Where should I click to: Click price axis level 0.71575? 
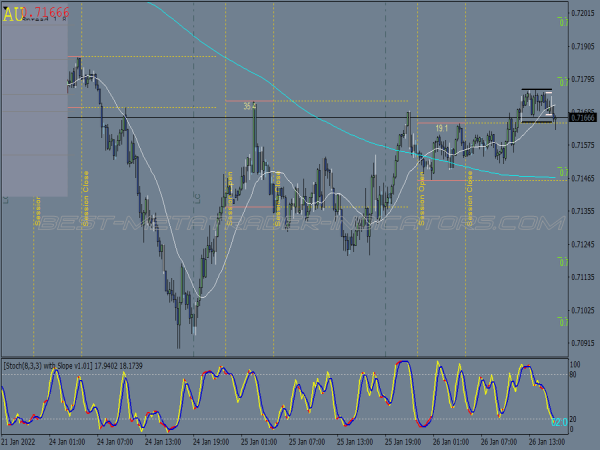583,145
